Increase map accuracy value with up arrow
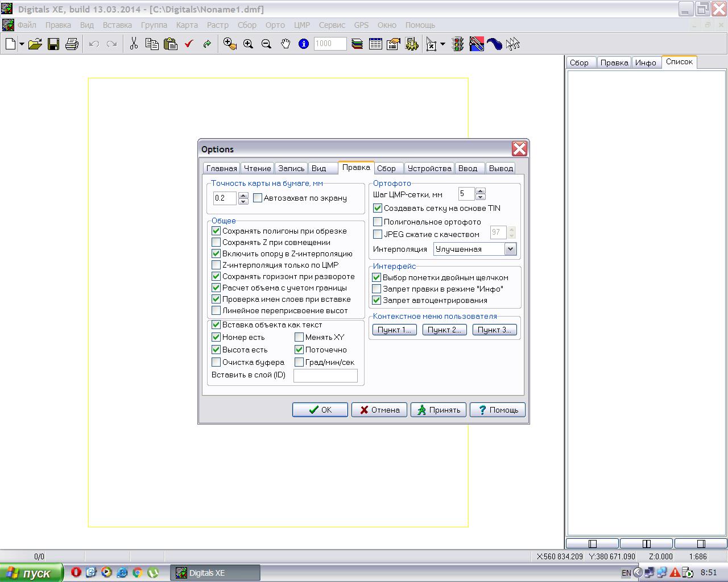The image size is (728, 582). coord(243,195)
